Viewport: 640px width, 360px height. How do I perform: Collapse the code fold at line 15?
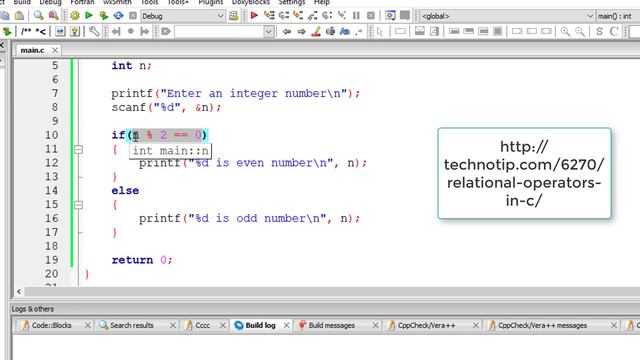coord(78,205)
